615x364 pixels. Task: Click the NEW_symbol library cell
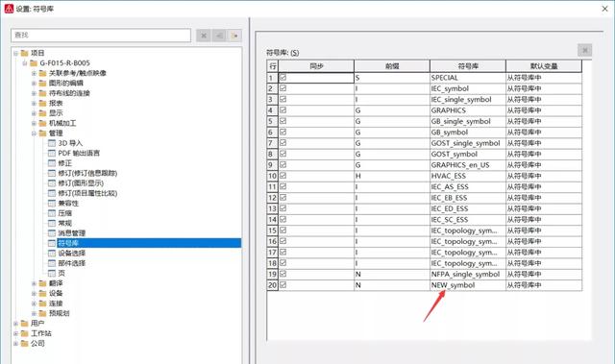468,285
